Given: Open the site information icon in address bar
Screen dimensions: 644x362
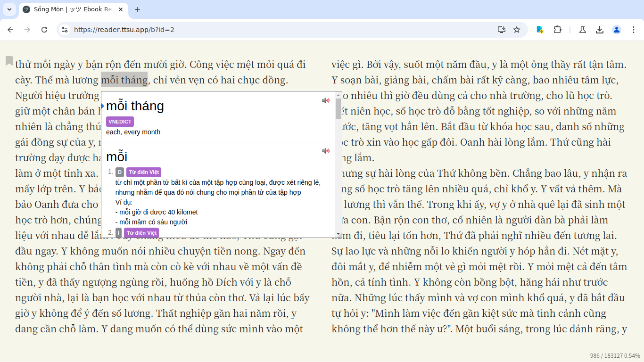Looking at the screenshot, I should point(65,30).
